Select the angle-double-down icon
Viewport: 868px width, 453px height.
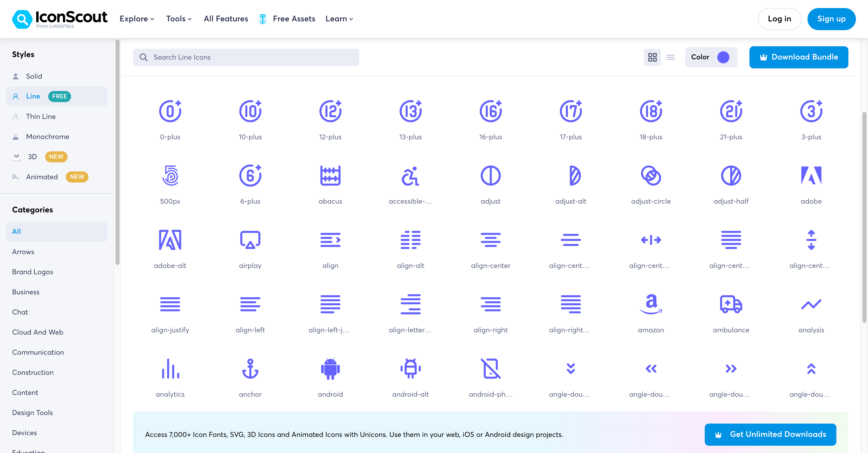(570, 369)
